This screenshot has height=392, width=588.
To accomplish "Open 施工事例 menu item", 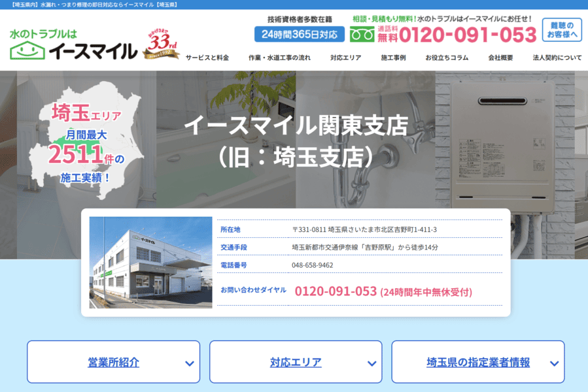I will coord(393,57).
